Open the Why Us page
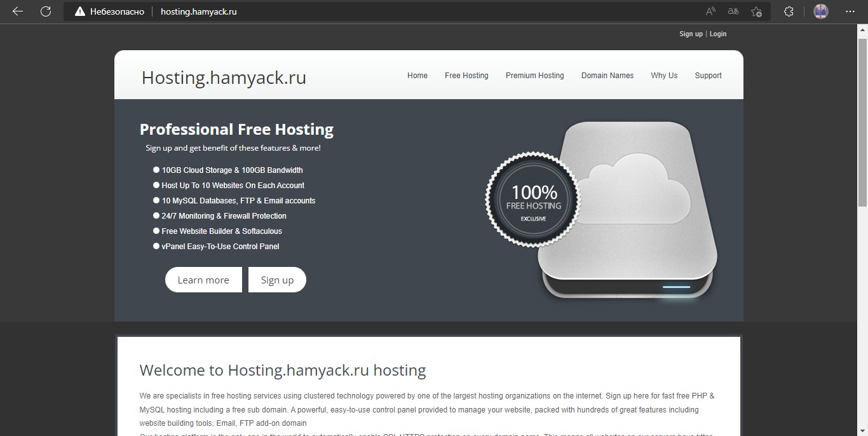The image size is (868, 436). [664, 76]
